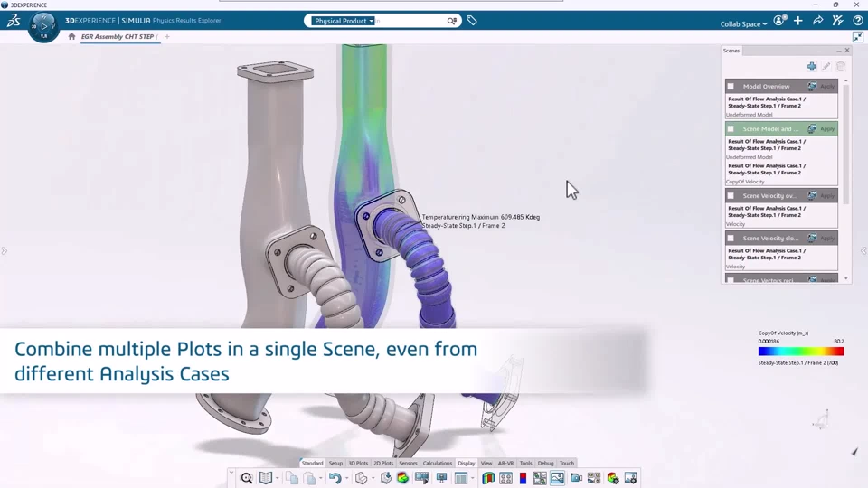This screenshot has height=488, width=868.
Task: Click the table view icon in toolbar
Action: pyautogui.click(x=460, y=478)
